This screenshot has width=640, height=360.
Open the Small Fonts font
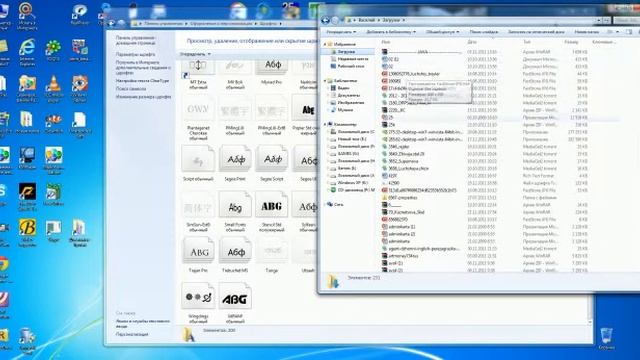(x=235, y=211)
